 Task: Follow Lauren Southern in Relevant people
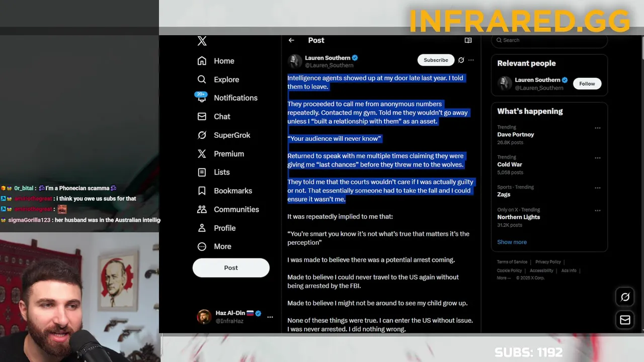(x=587, y=83)
